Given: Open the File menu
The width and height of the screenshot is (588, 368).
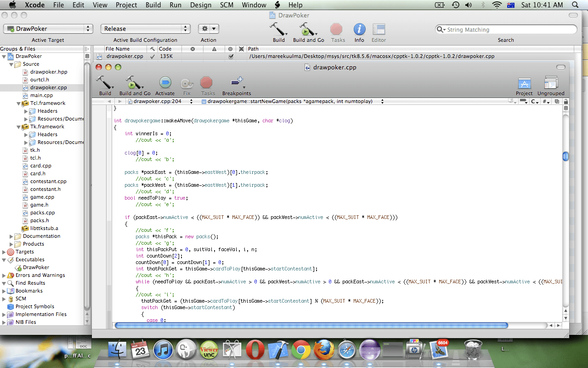Looking at the screenshot, I should coord(58,5).
